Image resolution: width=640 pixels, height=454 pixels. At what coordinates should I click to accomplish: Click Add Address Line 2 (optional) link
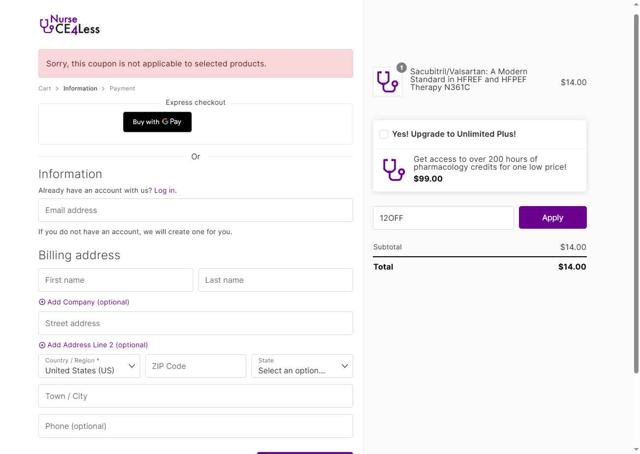(x=98, y=345)
